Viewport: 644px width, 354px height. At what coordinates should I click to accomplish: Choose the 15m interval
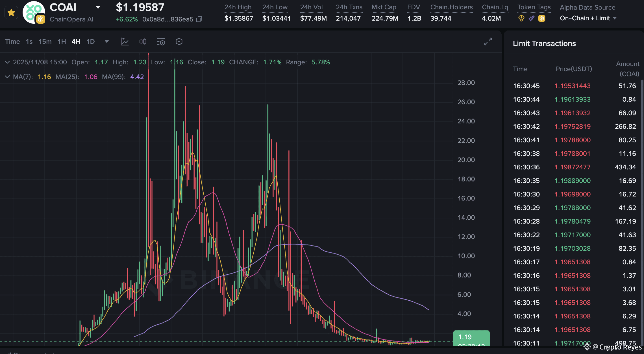[45, 42]
